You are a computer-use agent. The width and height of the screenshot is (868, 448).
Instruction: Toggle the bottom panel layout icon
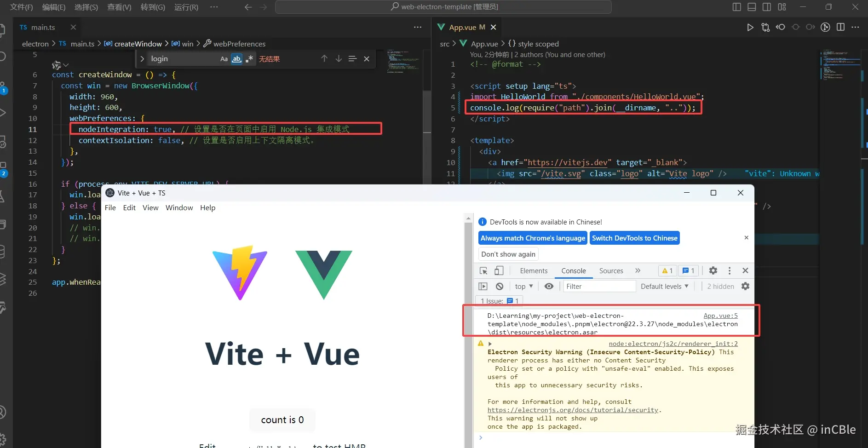pyautogui.click(x=752, y=7)
